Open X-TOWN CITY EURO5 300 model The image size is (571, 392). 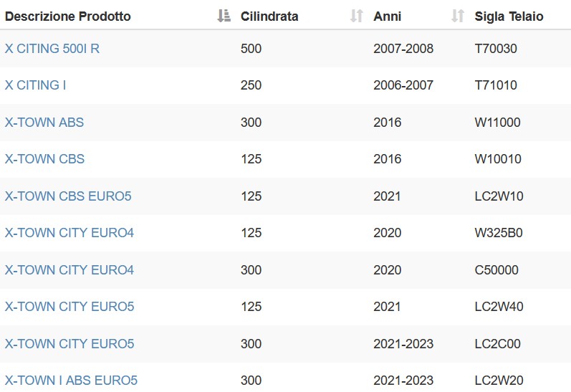(x=69, y=343)
